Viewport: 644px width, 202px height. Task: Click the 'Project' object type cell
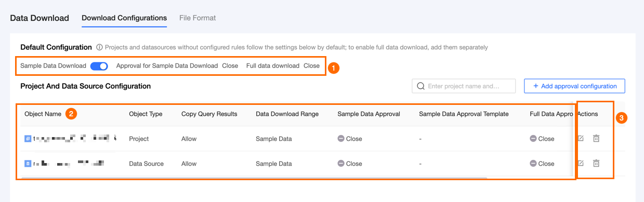click(139, 139)
